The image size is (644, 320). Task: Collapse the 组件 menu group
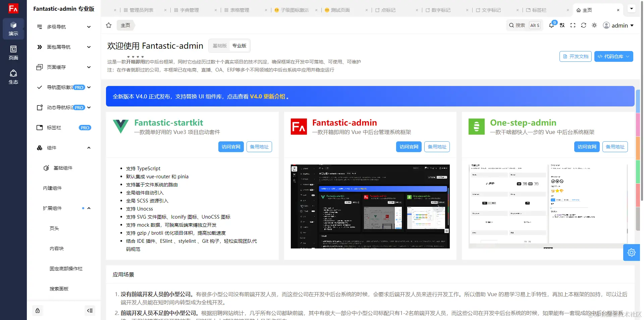[64, 148]
